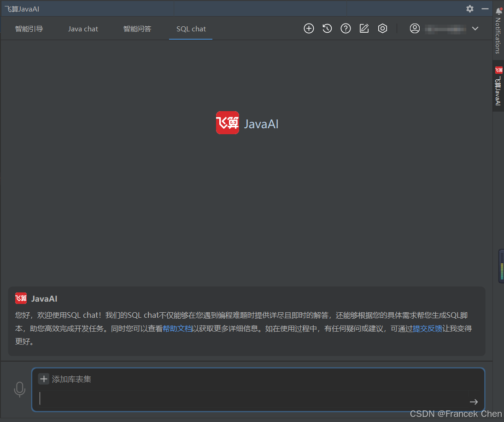Open the 帮助文档 link
The image size is (504, 422).
click(x=177, y=328)
